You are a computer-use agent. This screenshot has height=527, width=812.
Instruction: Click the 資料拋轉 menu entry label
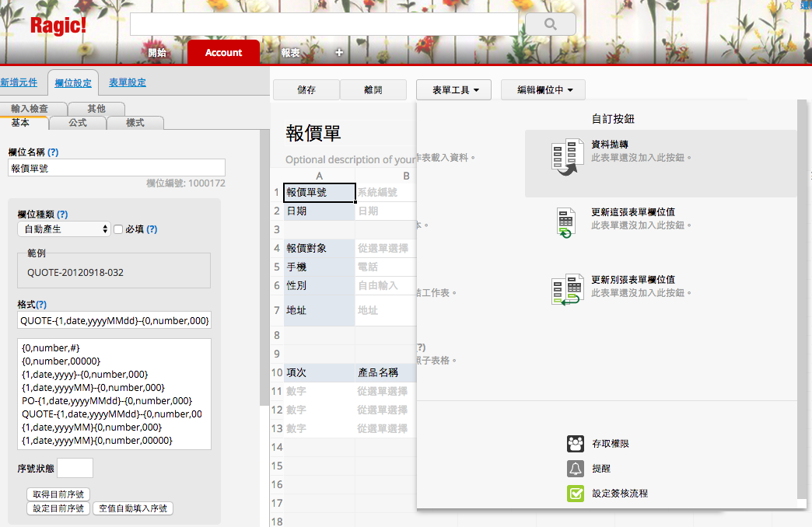[610, 145]
